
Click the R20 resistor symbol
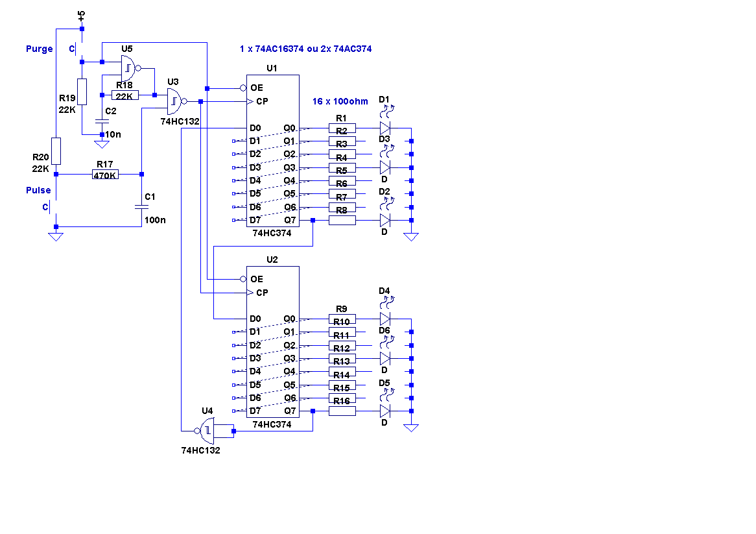tap(56, 151)
